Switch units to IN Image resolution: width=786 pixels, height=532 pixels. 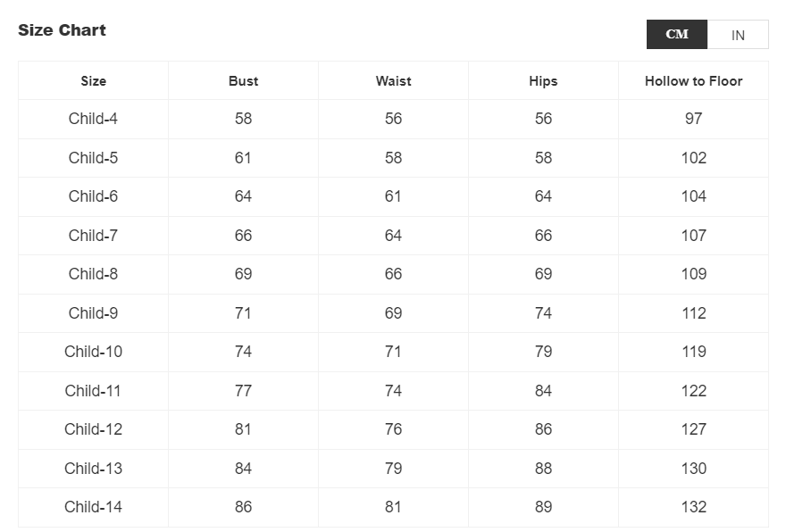(x=738, y=35)
